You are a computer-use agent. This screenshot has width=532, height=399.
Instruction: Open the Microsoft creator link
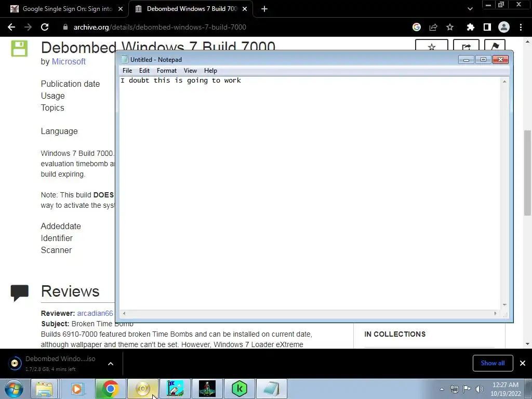point(69,61)
